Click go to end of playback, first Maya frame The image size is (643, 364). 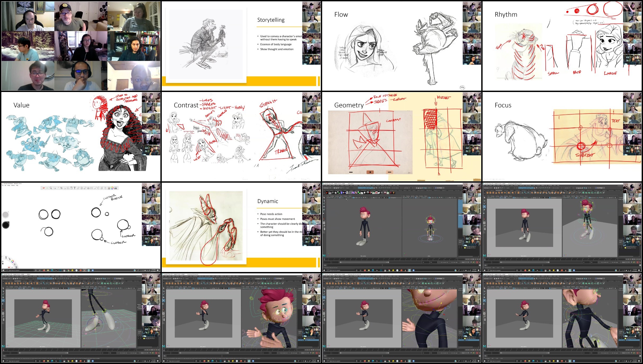[x=479, y=259]
